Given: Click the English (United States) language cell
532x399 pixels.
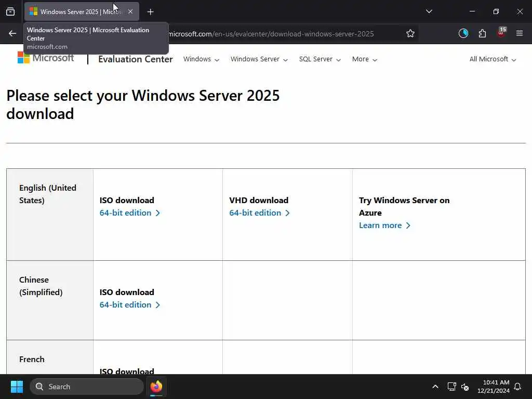Looking at the screenshot, I should (x=49, y=215).
